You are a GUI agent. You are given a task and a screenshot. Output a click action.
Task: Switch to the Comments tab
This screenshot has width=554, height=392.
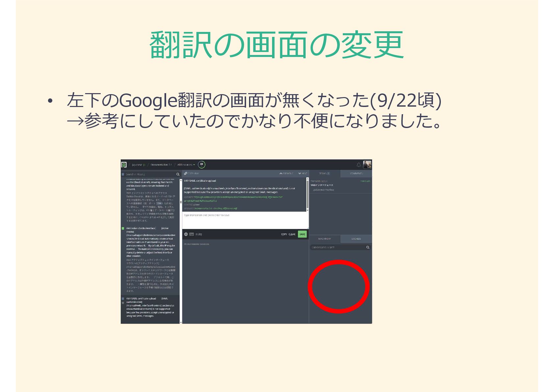coord(356,173)
